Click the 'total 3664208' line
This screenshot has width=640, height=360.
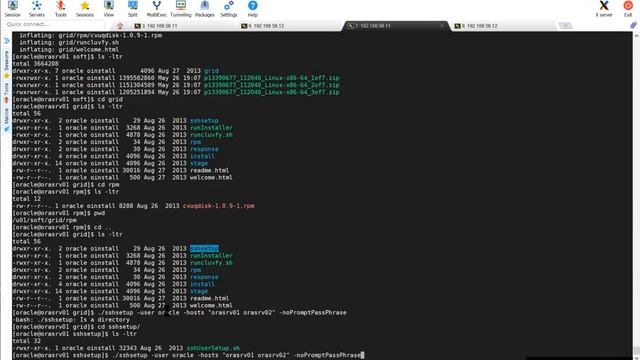35,64
